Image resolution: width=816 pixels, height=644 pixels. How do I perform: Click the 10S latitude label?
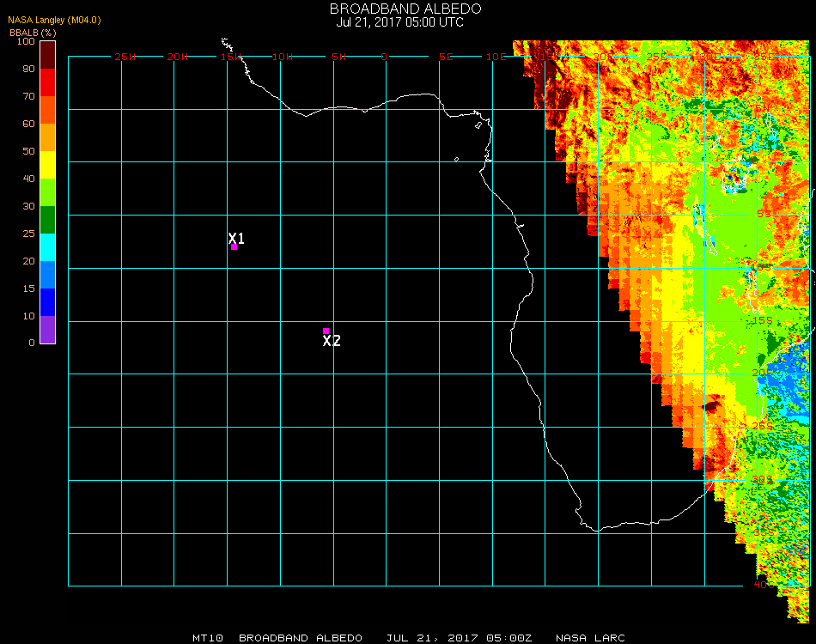761,267
